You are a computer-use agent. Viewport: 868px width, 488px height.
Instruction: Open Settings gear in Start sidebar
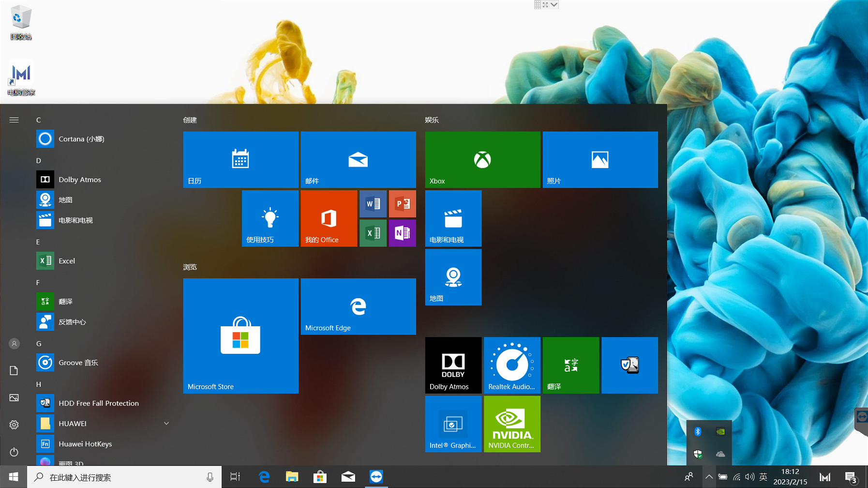(x=14, y=425)
